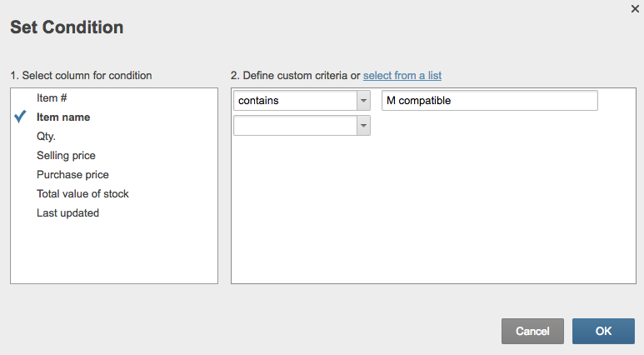644x355 pixels.
Task: Confirm the condition with OK
Action: tap(603, 331)
